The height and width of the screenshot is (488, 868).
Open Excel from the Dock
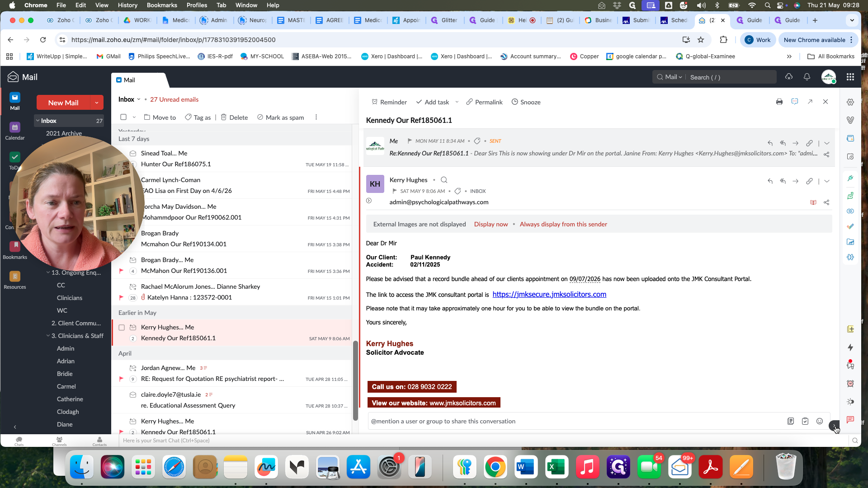pyautogui.click(x=557, y=467)
